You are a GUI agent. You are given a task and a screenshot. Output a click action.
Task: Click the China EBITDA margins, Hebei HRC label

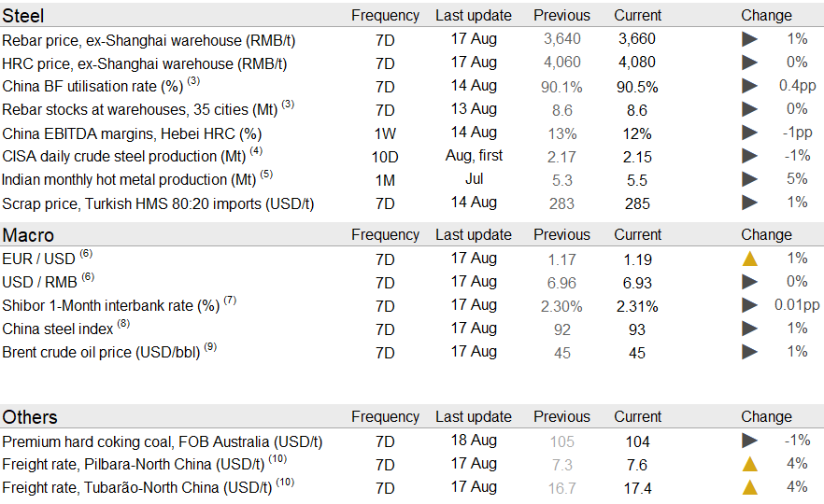[132, 133]
